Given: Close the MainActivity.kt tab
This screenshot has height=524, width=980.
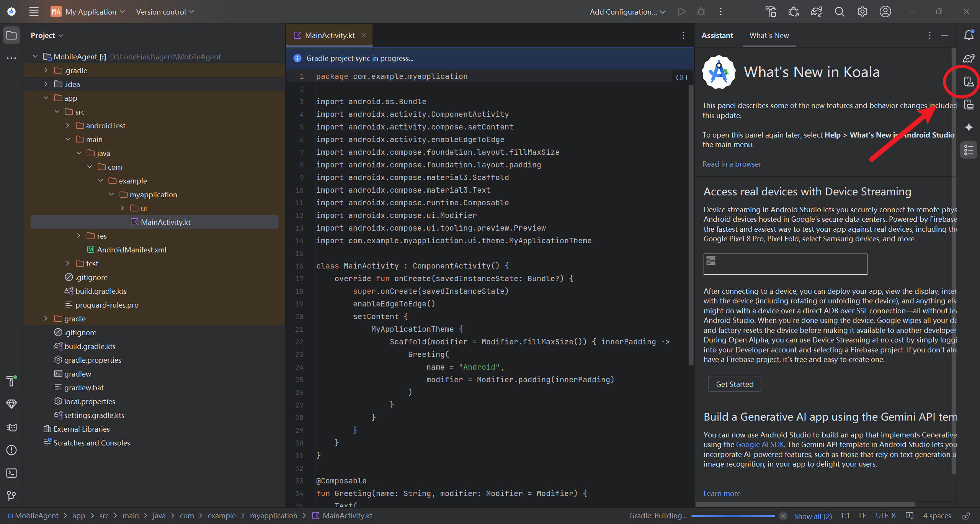Looking at the screenshot, I should (364, 35).
